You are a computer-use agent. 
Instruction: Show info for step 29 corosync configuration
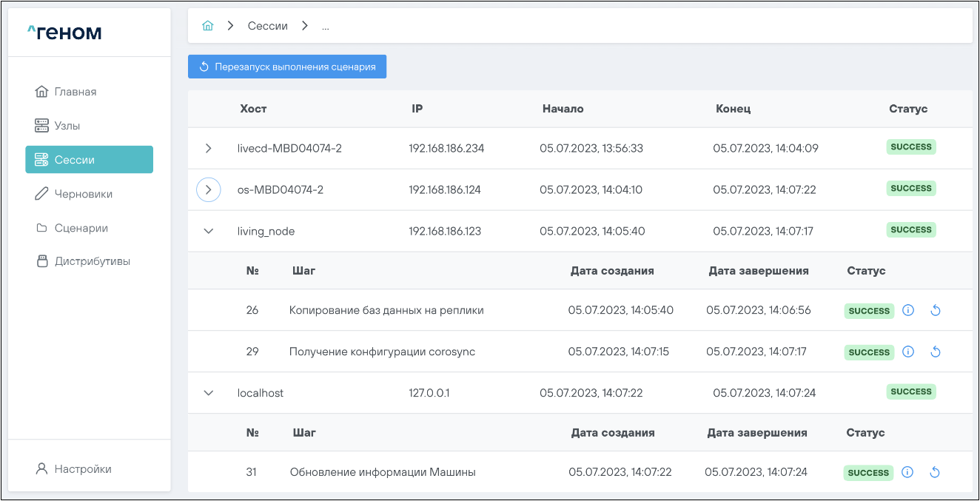tap(909, 352)
